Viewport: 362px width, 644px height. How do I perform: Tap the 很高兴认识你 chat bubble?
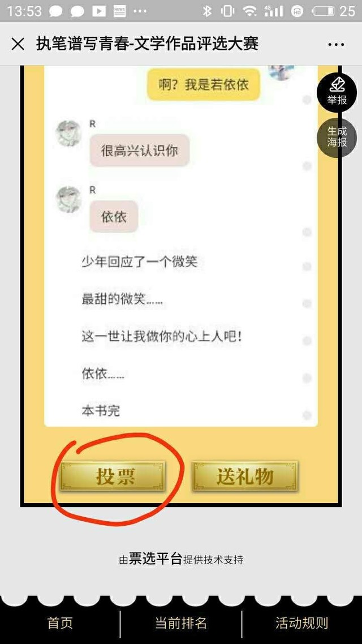pyautogui.click(x=140, y=151)
